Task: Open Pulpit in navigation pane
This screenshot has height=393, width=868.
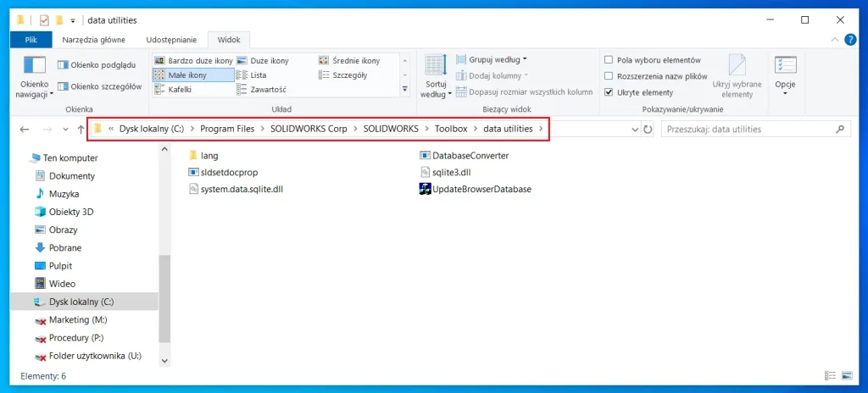Action: coord(53,266)
